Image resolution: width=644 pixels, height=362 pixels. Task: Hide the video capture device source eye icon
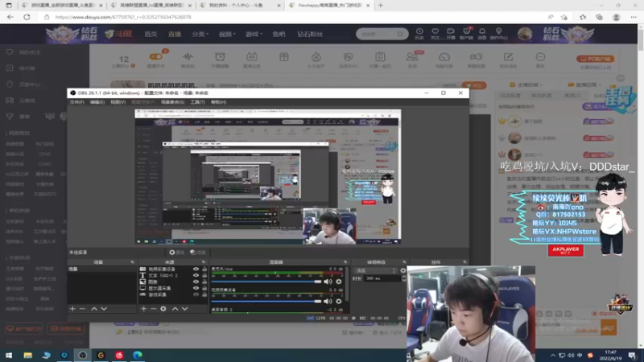tap(196, 269)
